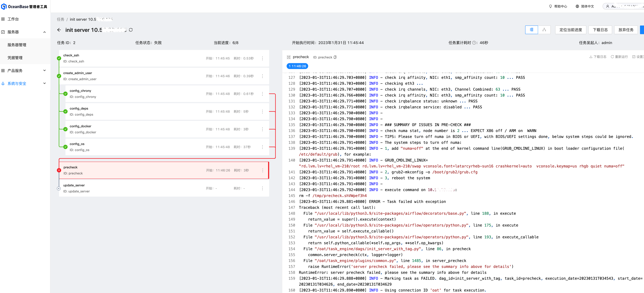This screenshot has height=293, width=644.
Task: Click the refresh icon next to task title
Action: (x=131, y=30)
